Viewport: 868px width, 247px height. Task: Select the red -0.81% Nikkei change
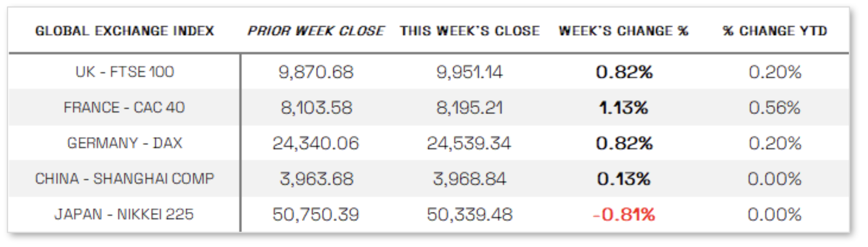point(624,214)
